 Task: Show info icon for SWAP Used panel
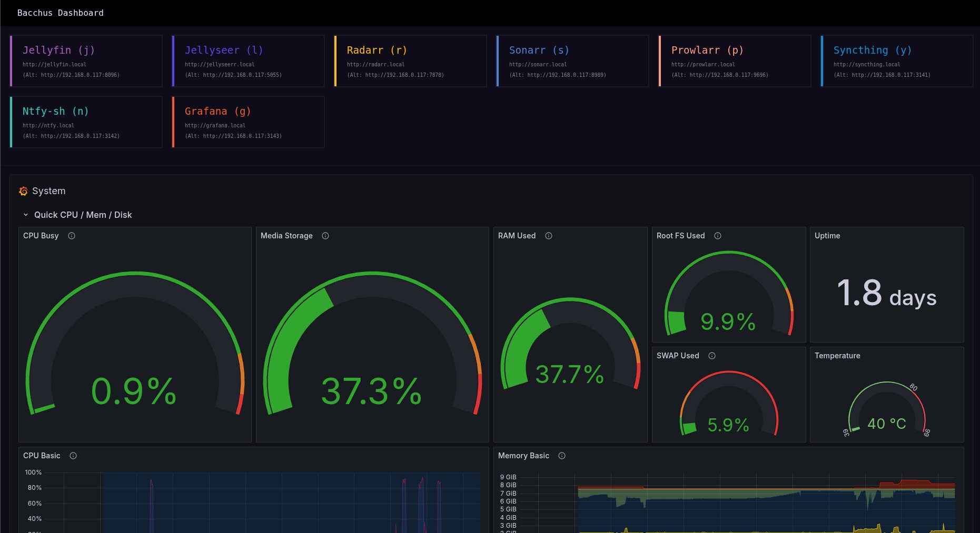pos(712,356)
